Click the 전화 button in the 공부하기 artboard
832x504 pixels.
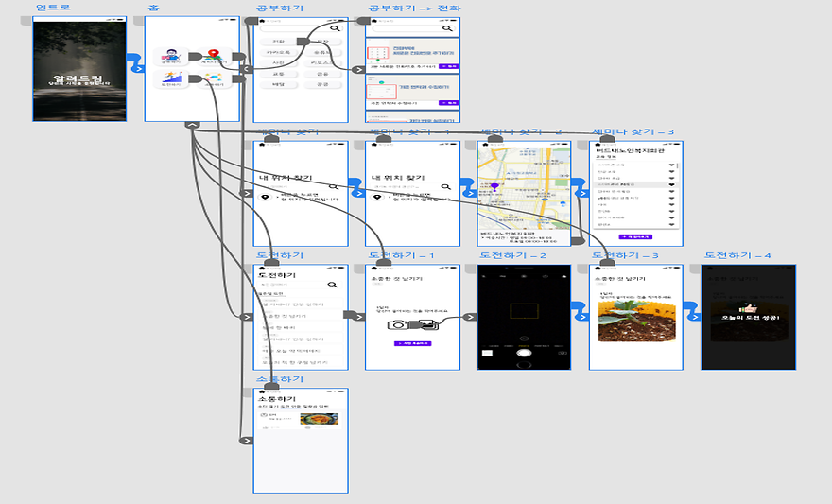click(x=277, y=42)
